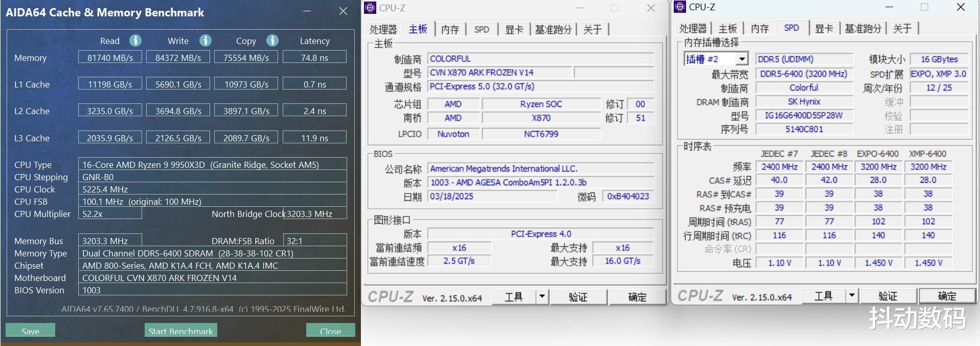The image size is (980, 346).
Task: Open the SPD tab in the middle CPU-Z window
Action: [x=482, y=29]
